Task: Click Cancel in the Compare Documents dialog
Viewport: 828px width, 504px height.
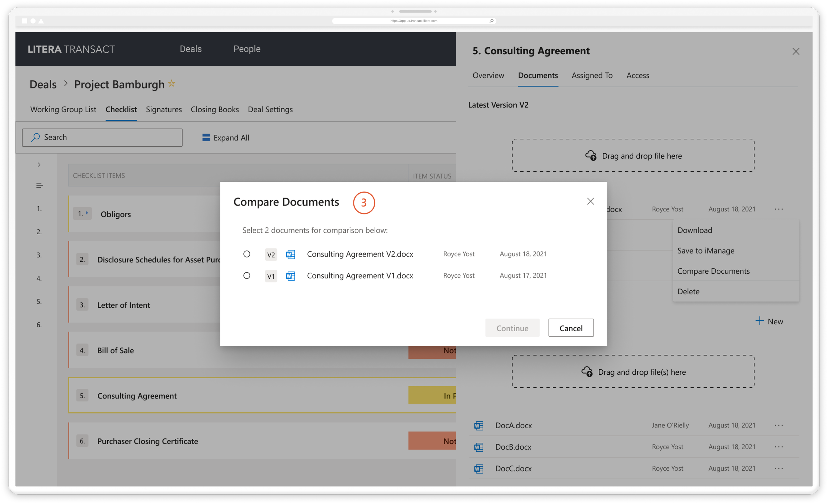Action: point(571,328)
